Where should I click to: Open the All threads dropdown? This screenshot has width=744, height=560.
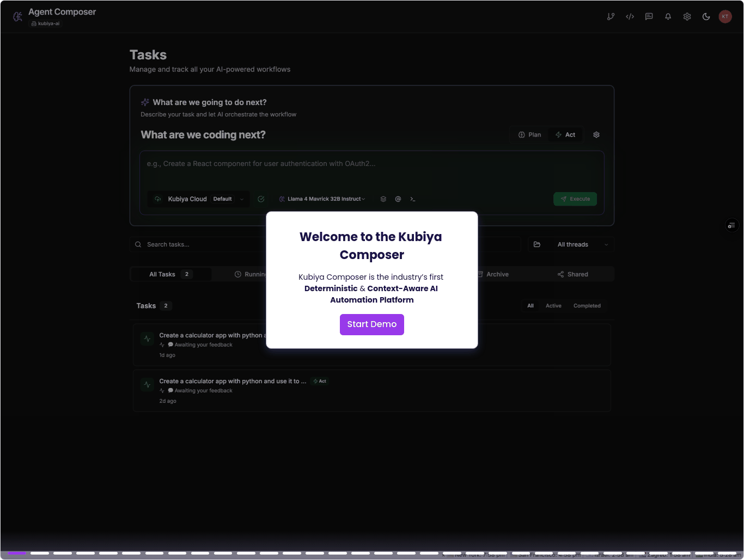[x=571, y=245]
